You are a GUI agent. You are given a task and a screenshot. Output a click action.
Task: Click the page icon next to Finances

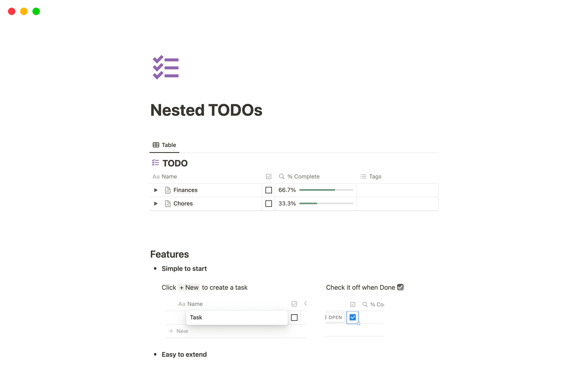coord(168,190)
